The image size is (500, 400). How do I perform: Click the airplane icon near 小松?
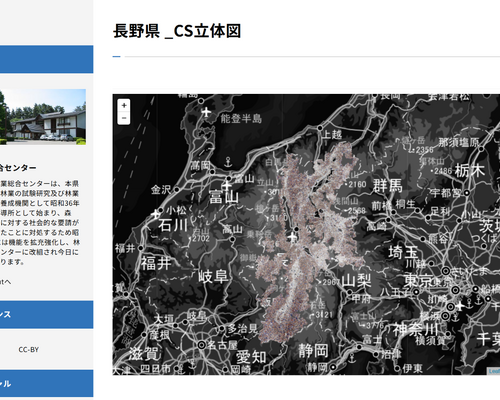click(x=156, y=214)
